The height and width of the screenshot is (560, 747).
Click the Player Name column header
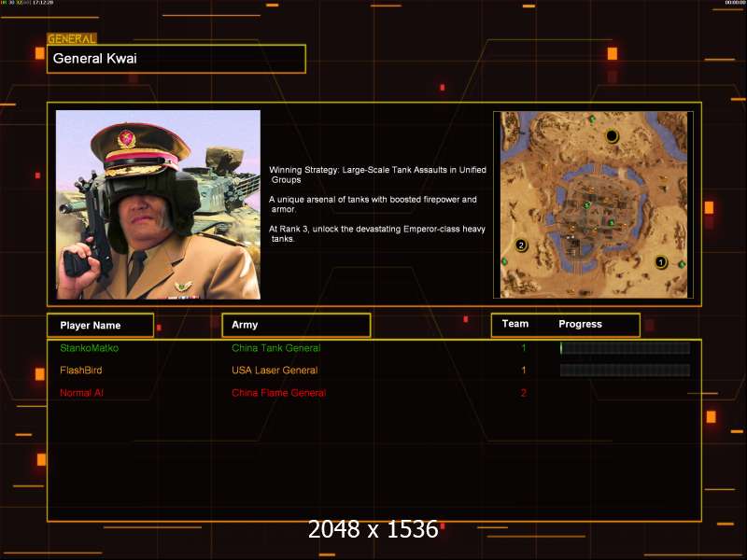tap(101, 325)
